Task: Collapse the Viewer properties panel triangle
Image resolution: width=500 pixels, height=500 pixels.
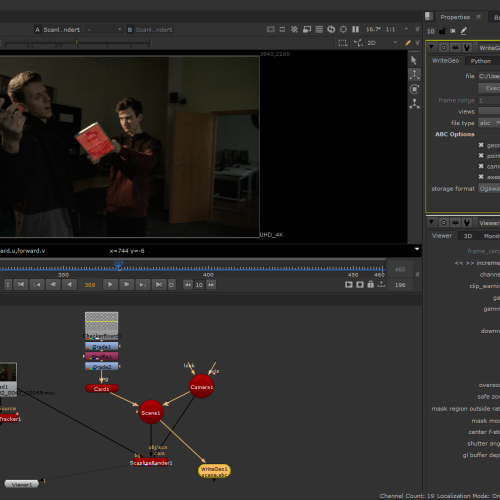Action: tap(431, 222)
